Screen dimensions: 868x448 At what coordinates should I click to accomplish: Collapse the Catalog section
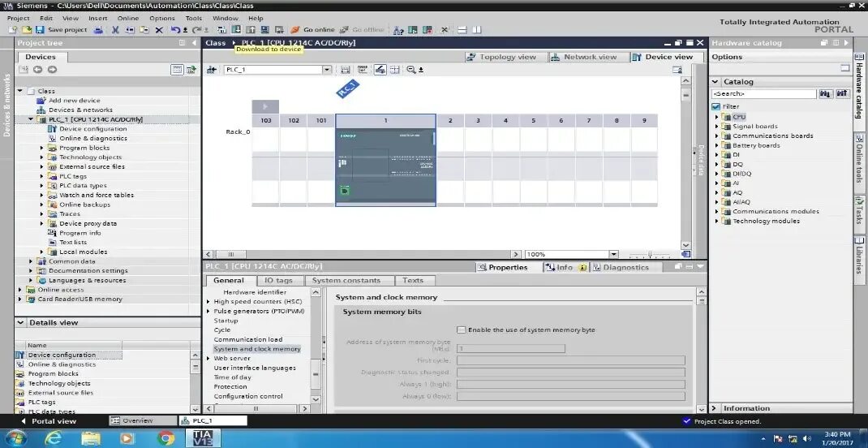(715, 81)
